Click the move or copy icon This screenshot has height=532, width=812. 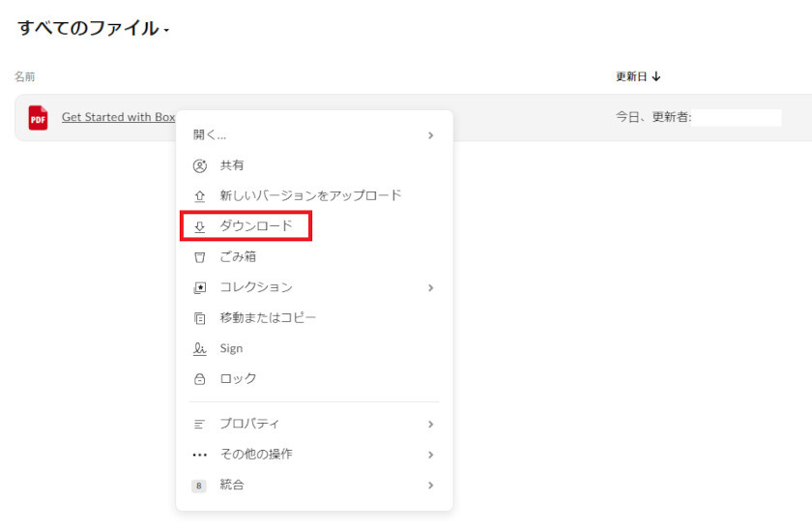(x=200, y=318)
